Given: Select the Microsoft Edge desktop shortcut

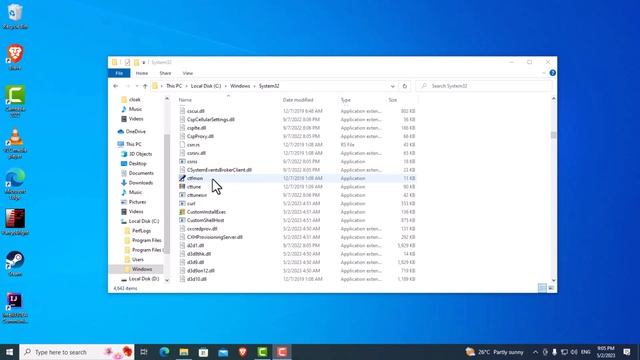Looking at the screenshot, I should click(15, 184).
